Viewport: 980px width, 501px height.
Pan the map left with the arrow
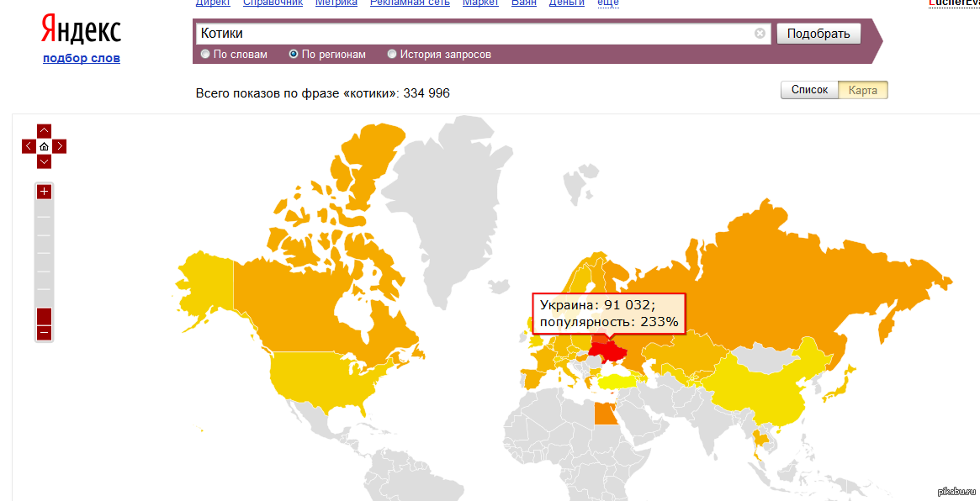[29, 146]
